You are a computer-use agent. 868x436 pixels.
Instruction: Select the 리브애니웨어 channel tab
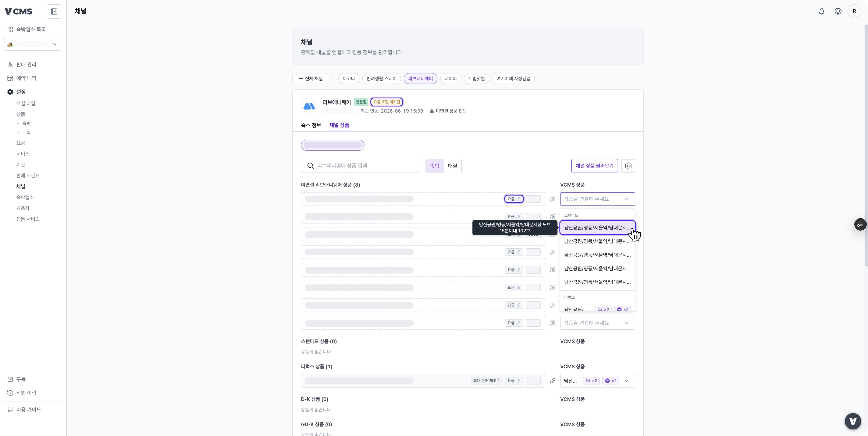click(420, 78)
